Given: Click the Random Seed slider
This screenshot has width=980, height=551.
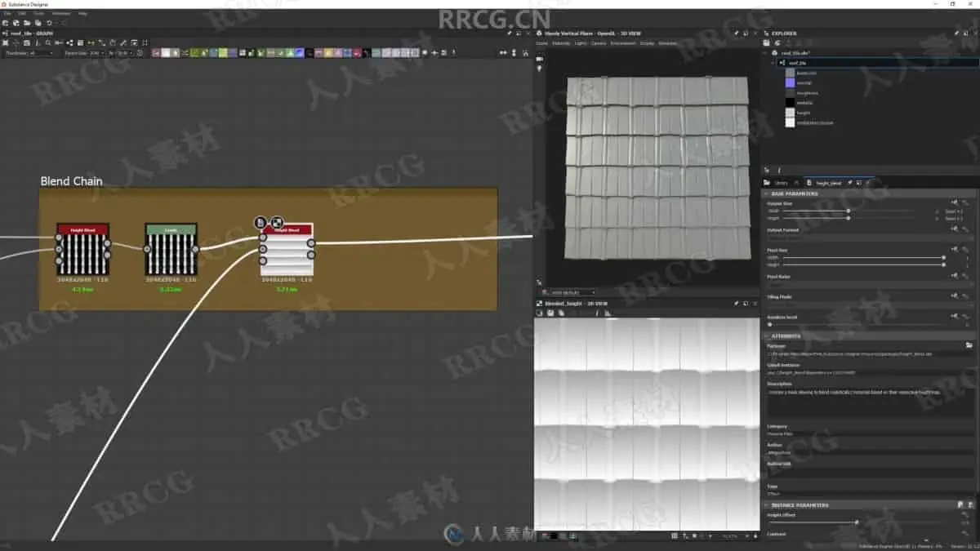Looking at the screenshot, I should tap(857, 324).
